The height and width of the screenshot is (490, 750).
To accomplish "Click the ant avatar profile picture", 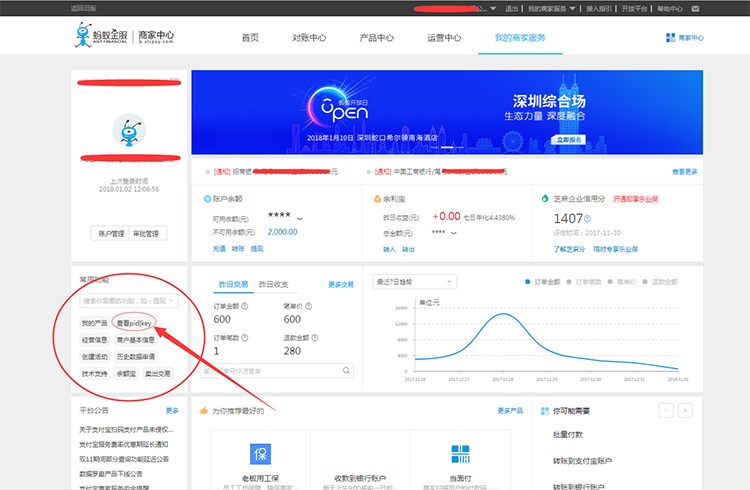I will pyautogui.click(x=129, y=130).
